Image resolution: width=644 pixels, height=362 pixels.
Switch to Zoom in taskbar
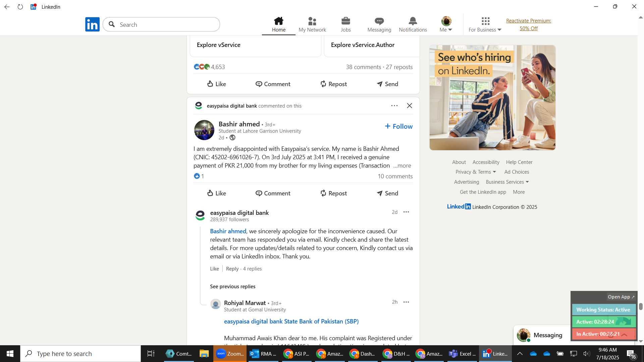pos(230,354)
